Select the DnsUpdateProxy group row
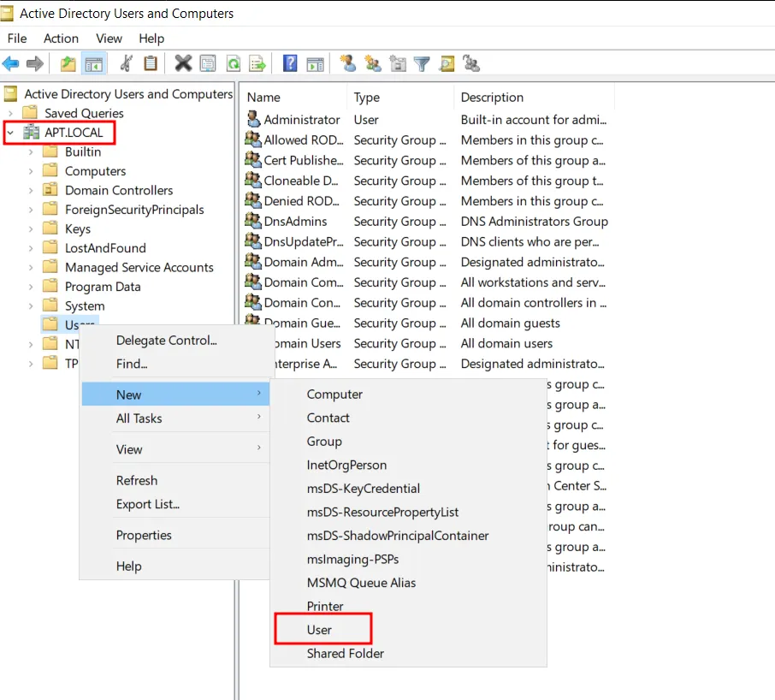The width and height of the screenshot is (775, 700). pyautogui.click(x=427, y=241)
